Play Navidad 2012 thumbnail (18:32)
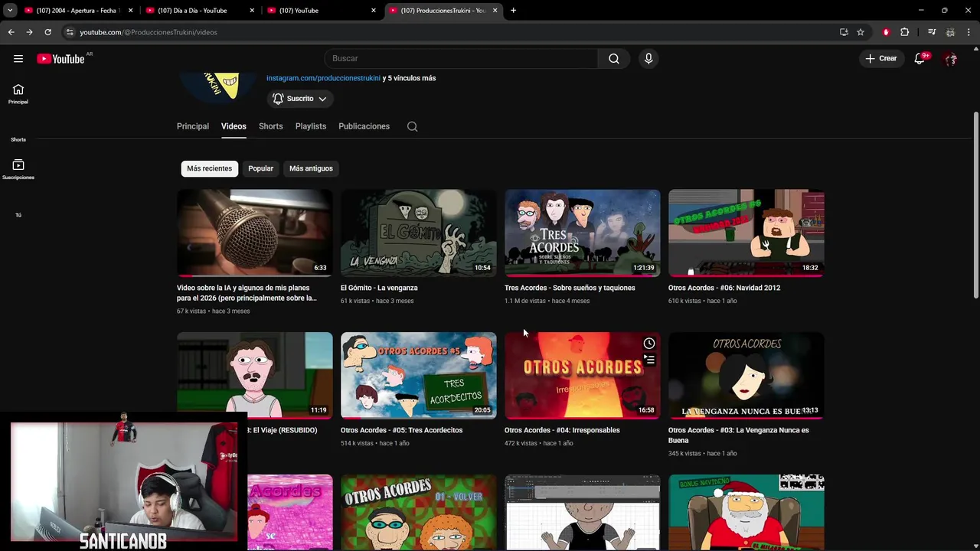Image resolution: width=980 pixels, height=551 pixels. (x=746, y=233)
